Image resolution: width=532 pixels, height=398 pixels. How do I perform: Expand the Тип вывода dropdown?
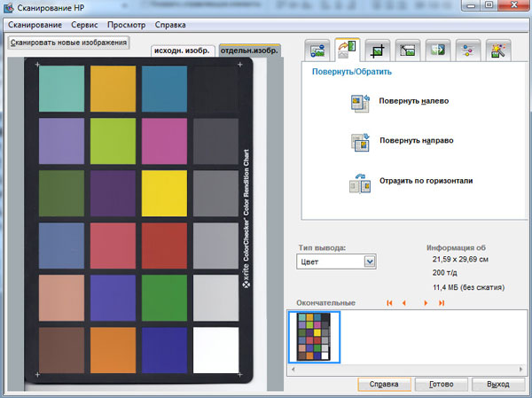(371, 261)
